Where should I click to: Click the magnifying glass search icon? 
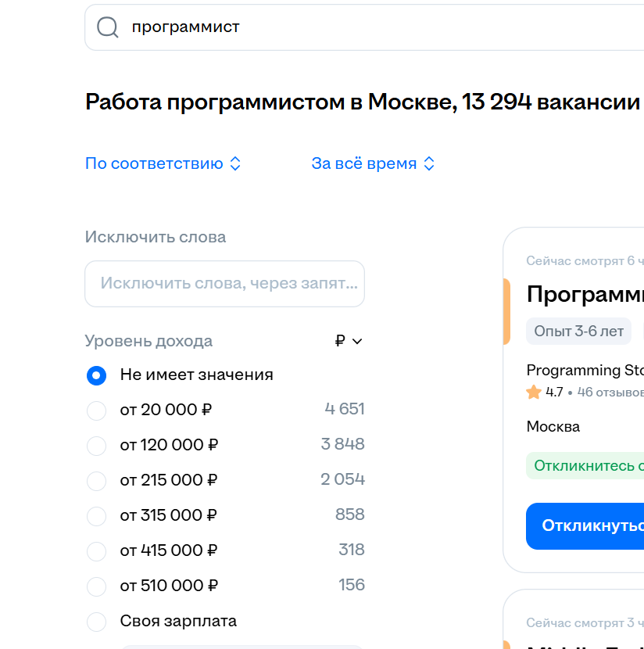tap(107, 27)
